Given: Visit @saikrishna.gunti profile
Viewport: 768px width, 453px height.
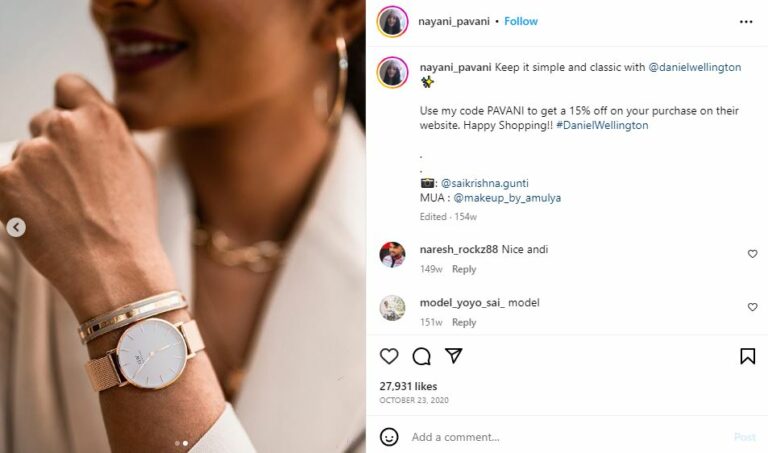Looking at the screenshot, I should (484, 183).
